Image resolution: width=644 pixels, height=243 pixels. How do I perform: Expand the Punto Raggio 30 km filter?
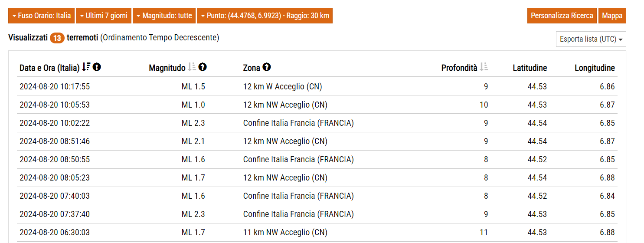coord(265,16)
